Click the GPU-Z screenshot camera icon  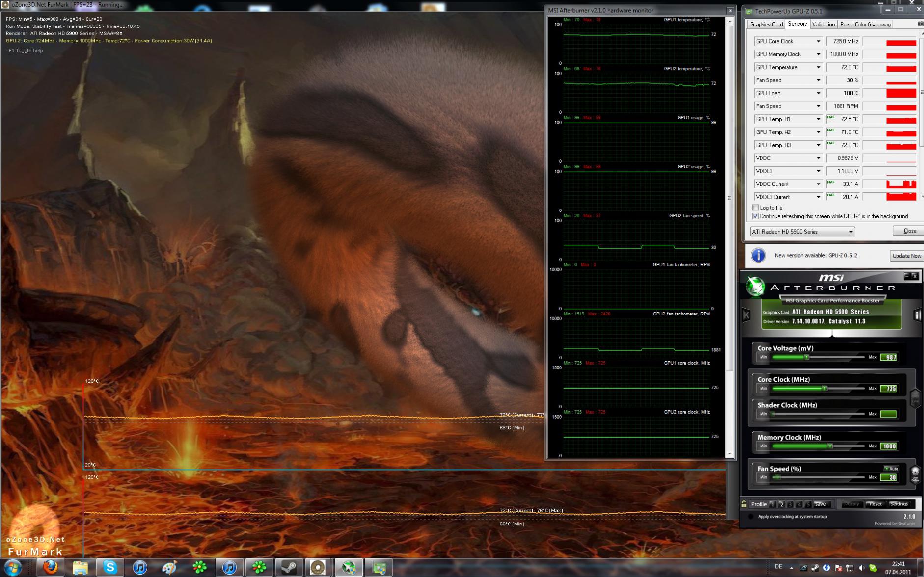(x=921, y=24)
